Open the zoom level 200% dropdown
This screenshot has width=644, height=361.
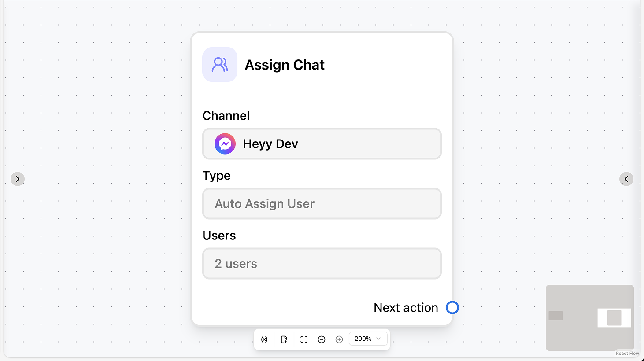tap(368, 339)
